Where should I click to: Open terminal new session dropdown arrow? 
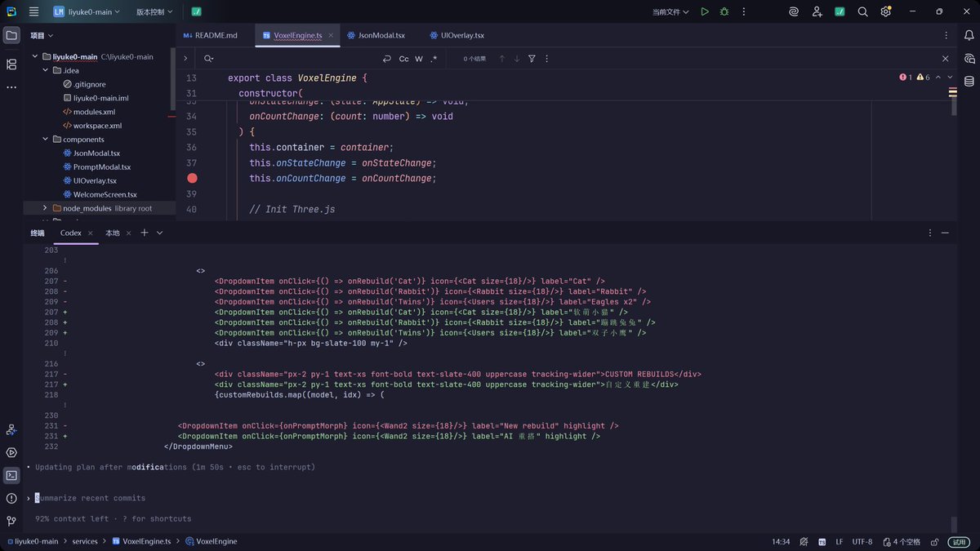tap(159, 233)
